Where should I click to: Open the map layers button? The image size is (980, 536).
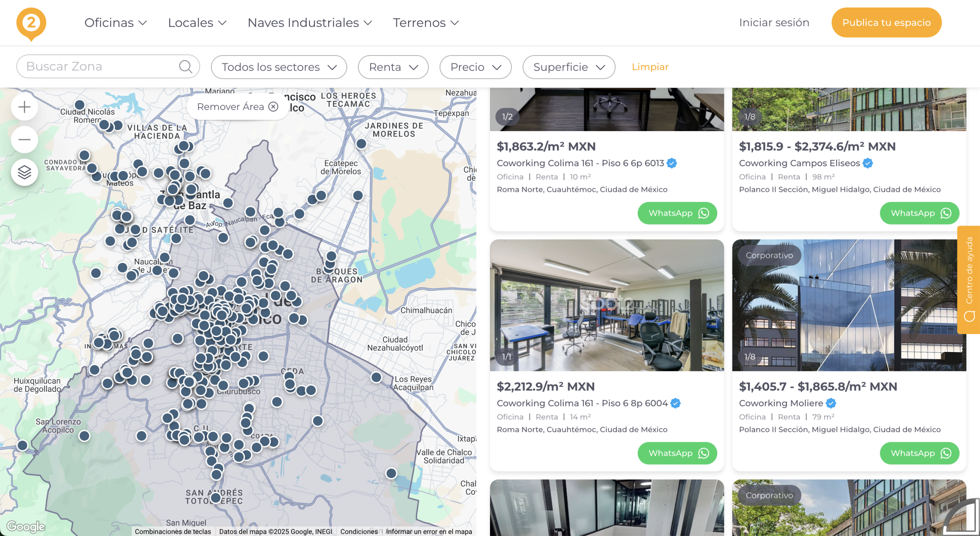pyautogui.click(x=24, y=172)
